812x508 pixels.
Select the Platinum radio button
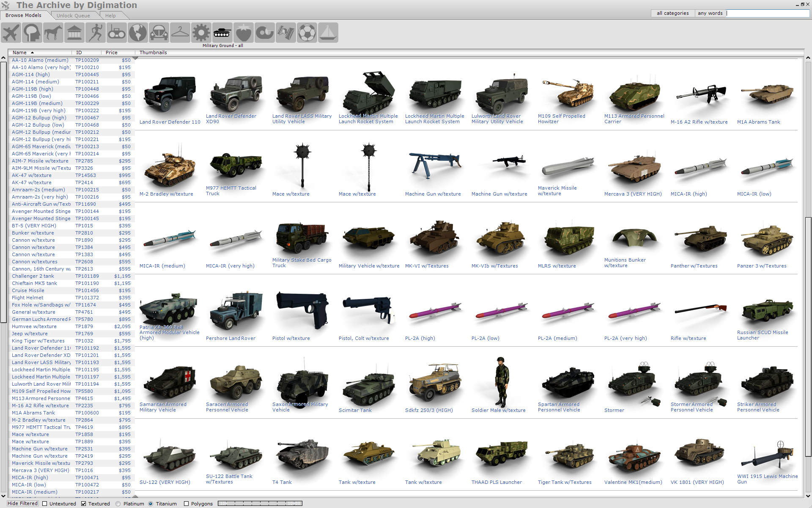point(118,504)
